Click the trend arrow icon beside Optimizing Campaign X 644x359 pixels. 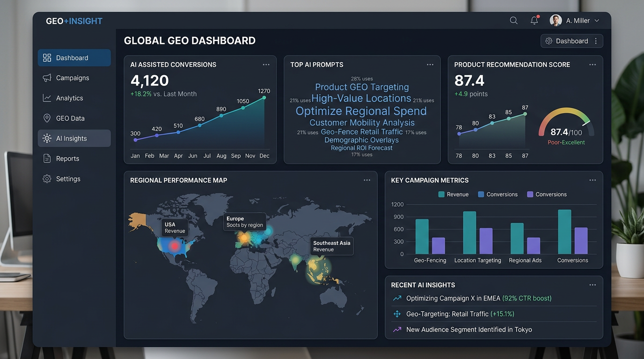[x=397, y=298]
